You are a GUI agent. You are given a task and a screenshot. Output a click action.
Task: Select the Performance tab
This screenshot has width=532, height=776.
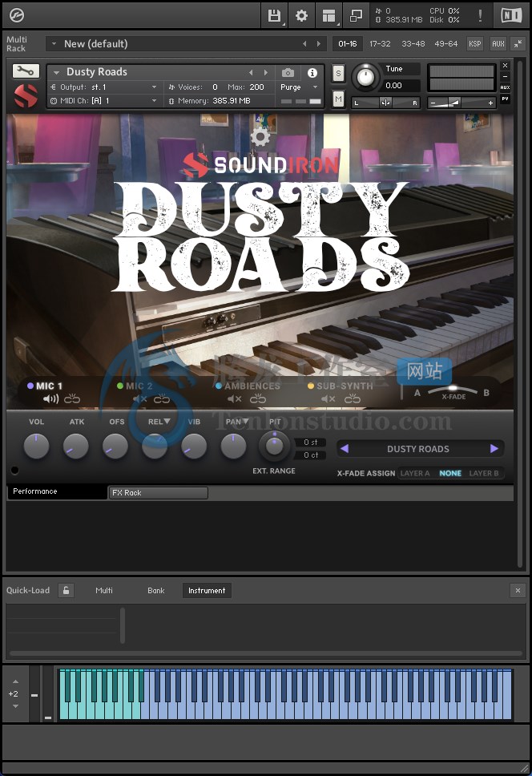58,491
